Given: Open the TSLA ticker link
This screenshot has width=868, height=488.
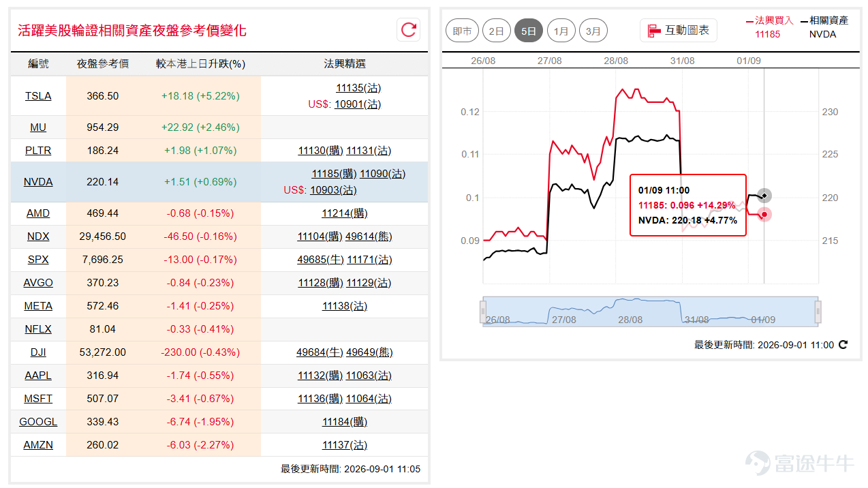Looking at the screenshot, I should click(x=38, y=96).
